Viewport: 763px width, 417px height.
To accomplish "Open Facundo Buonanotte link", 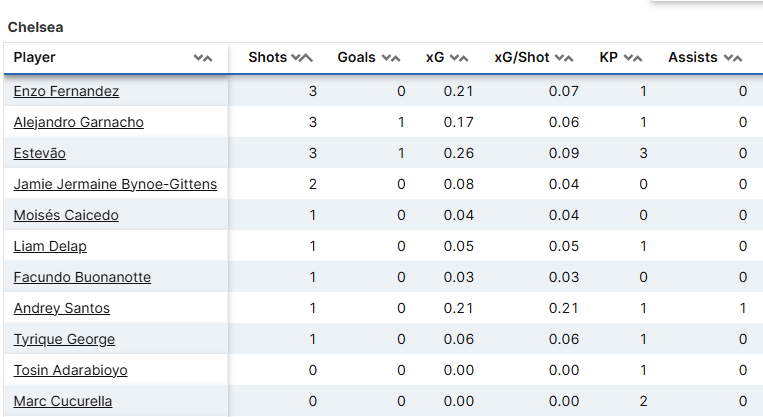I will [82, 277].
